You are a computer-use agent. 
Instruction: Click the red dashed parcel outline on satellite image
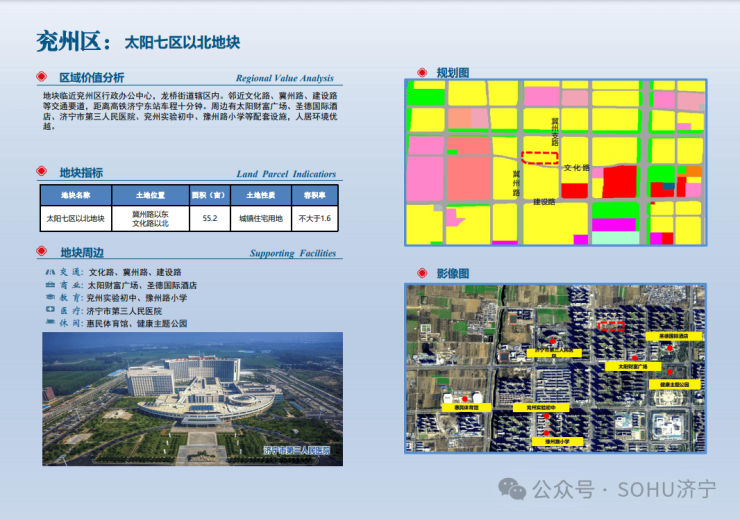(x=611, y=326)
